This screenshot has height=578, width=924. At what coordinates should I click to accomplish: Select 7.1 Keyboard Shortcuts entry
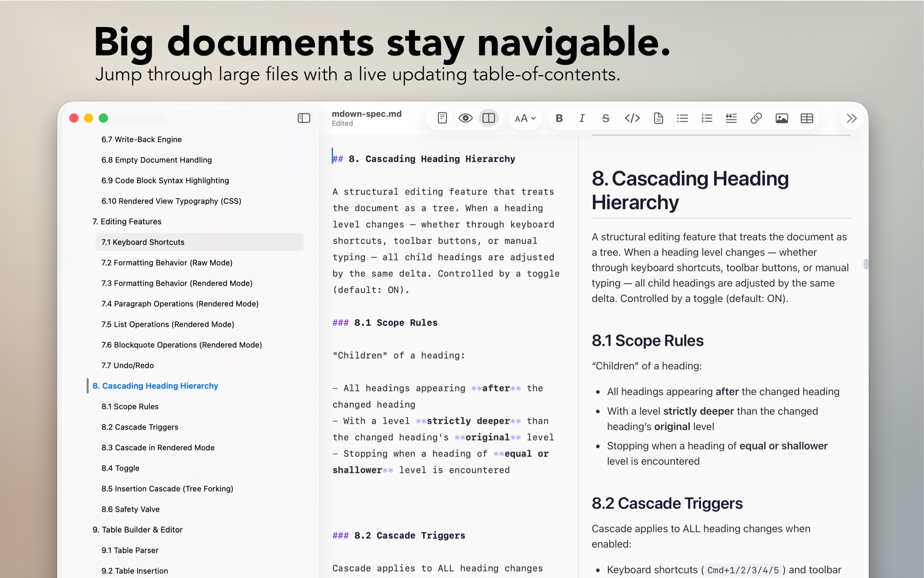point(199,242)
